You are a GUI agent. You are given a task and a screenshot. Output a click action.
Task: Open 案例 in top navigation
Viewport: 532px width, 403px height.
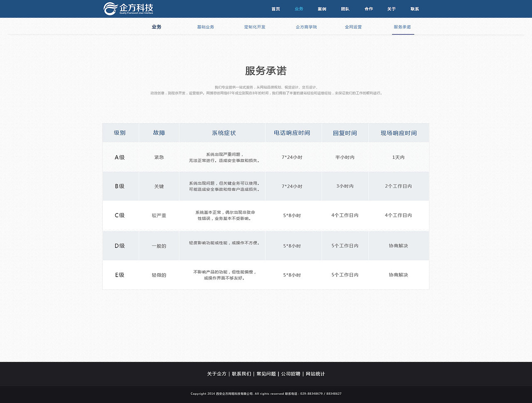tap(322, 9)
